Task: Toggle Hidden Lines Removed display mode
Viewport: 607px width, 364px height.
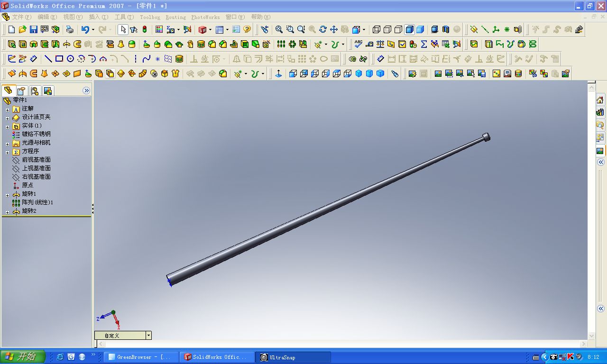Action: tap(398, 29)
